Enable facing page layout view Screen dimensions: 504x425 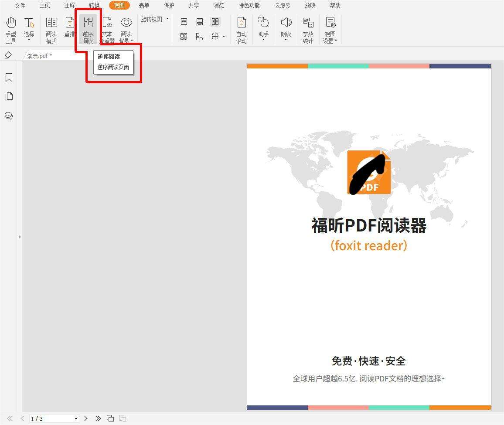point(215,21)
